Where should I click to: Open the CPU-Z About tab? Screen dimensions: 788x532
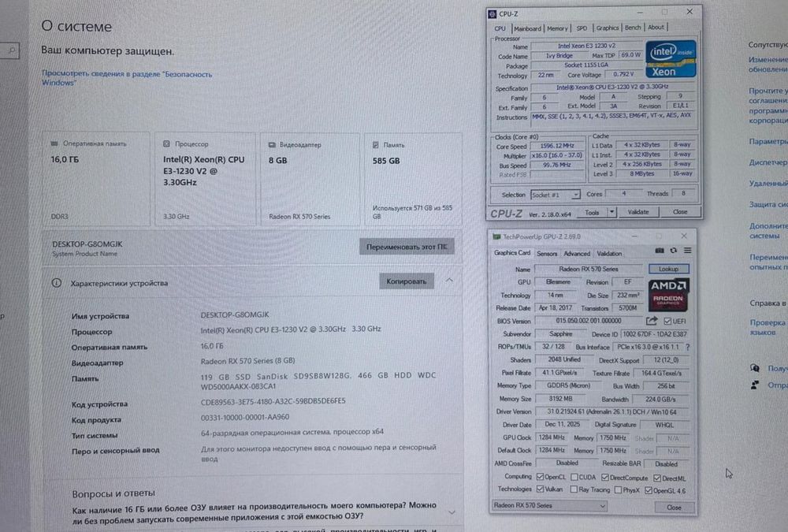pyautogui.click(x=656, y=27)
